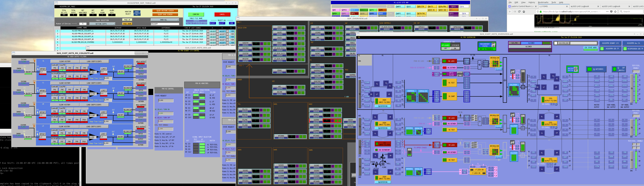
Task: Turn Measurement Status ON
Action: (493, 46)
